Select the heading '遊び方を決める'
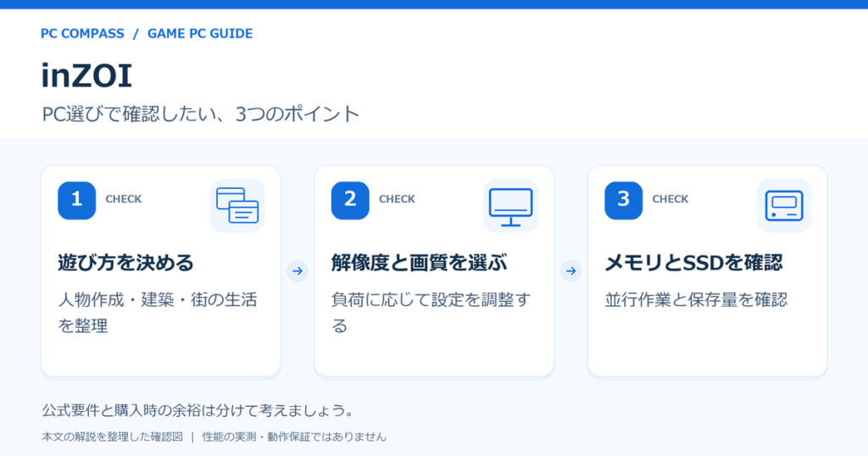 pyautogui.click(x=126, y=262)
